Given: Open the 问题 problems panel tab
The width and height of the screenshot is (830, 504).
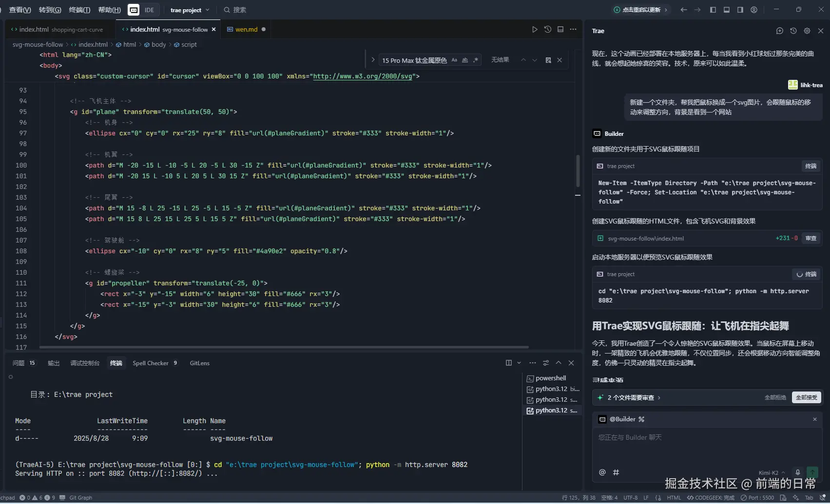Looking at the screenshot, I should click(24, 363).
